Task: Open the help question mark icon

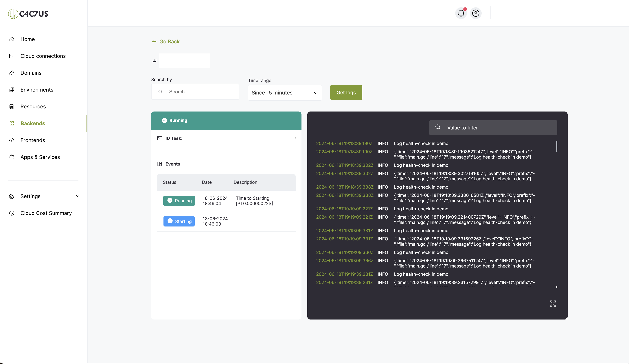Action: [x=475, y=13]
